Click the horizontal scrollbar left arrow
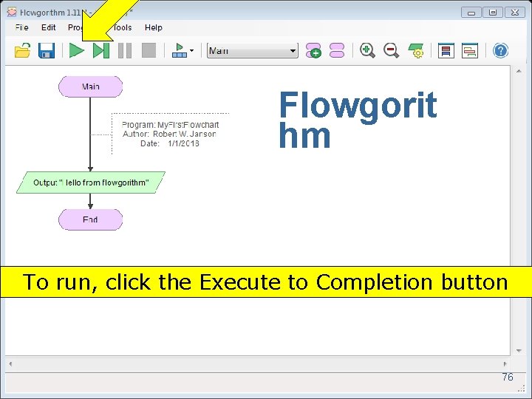This screenshot has height=399, width=532. 10,364
